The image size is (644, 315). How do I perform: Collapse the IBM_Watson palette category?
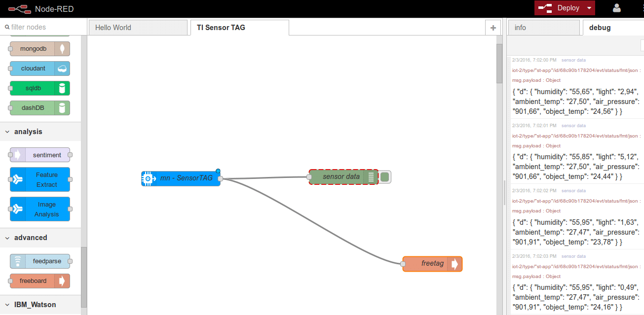coord(40,305)
